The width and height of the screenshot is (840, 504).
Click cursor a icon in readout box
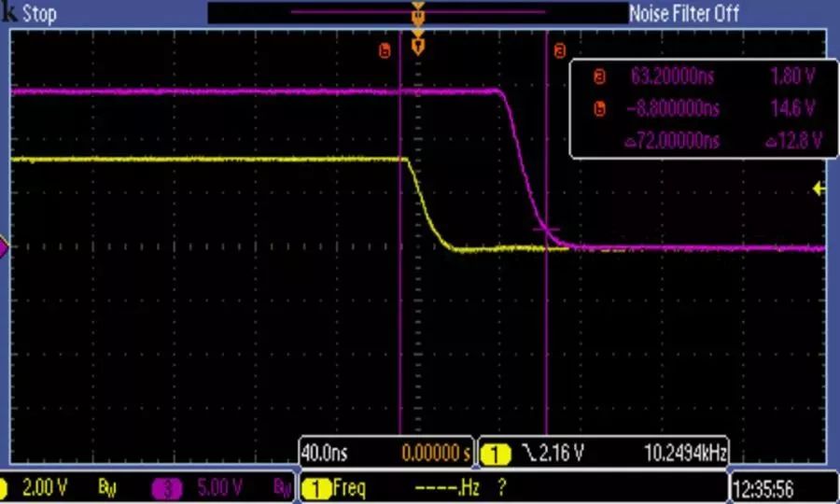tap(600, 77)
